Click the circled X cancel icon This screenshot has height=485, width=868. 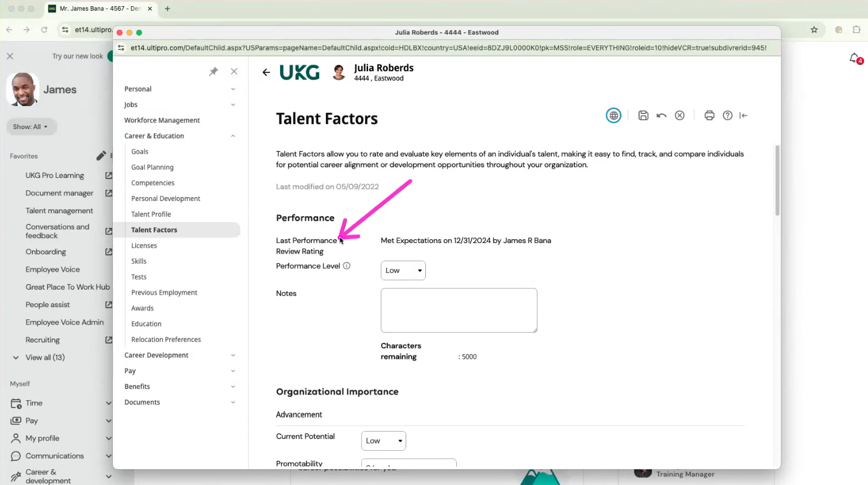point(679,116)
